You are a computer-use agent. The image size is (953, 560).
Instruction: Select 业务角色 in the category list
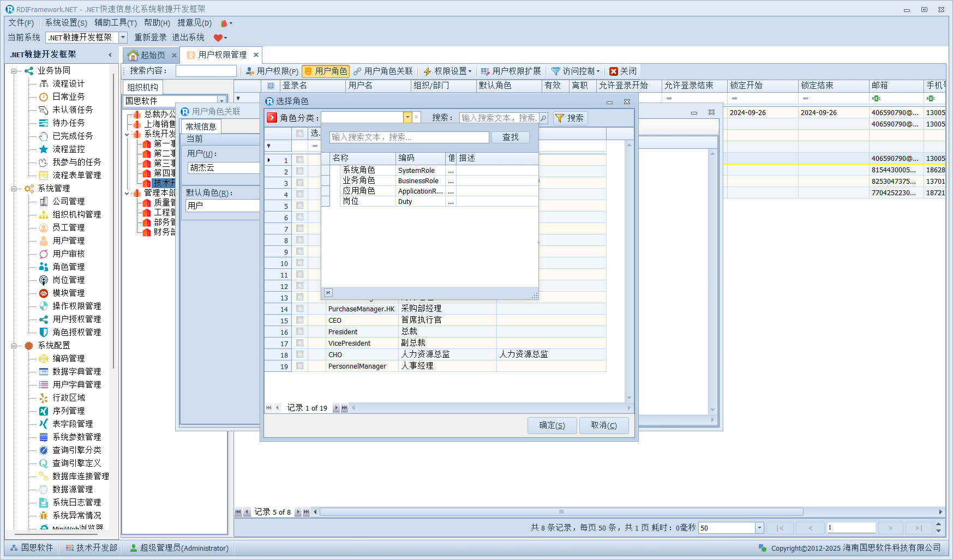(x=359, y=180)
